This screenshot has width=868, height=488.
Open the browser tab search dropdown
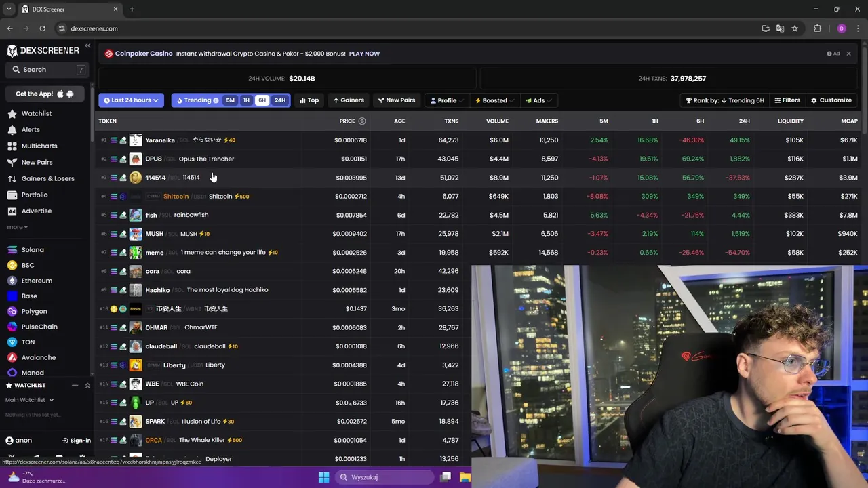click(9, 9)
